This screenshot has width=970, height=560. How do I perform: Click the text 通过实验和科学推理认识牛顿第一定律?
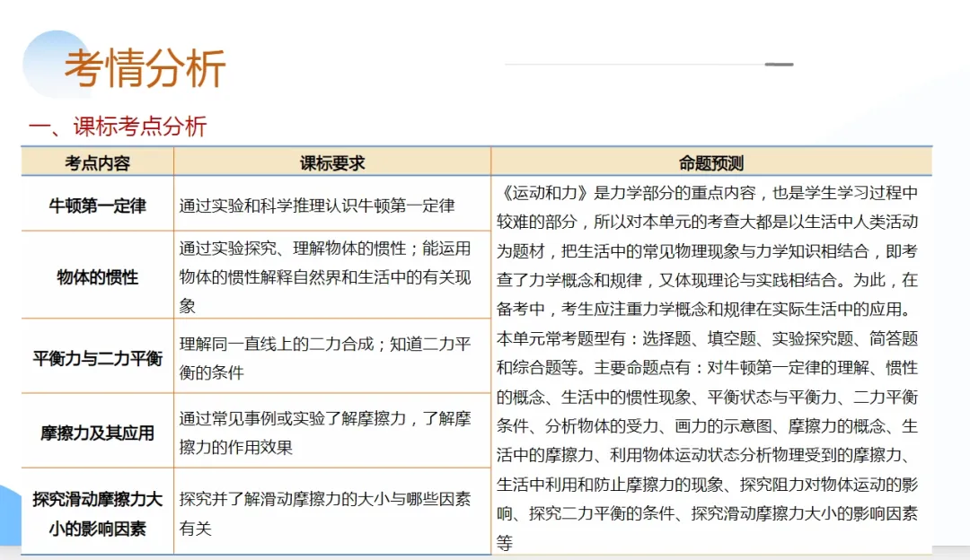pos(317,206)
